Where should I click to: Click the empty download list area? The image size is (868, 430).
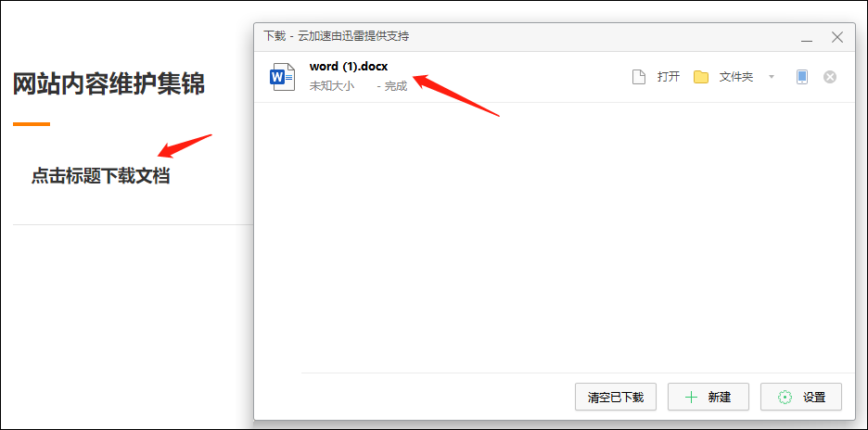(x=555, y=238)
